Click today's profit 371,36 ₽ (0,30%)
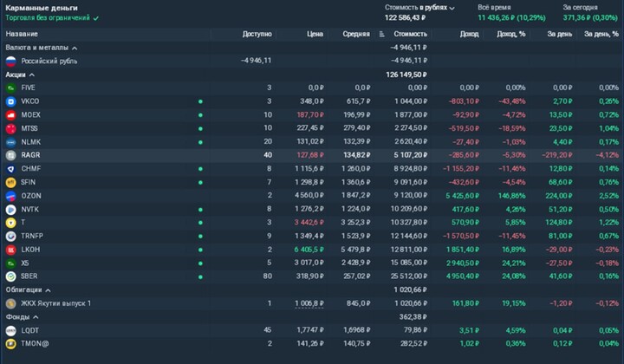Viewport: 624px width, 364px height. coord(590,18)
